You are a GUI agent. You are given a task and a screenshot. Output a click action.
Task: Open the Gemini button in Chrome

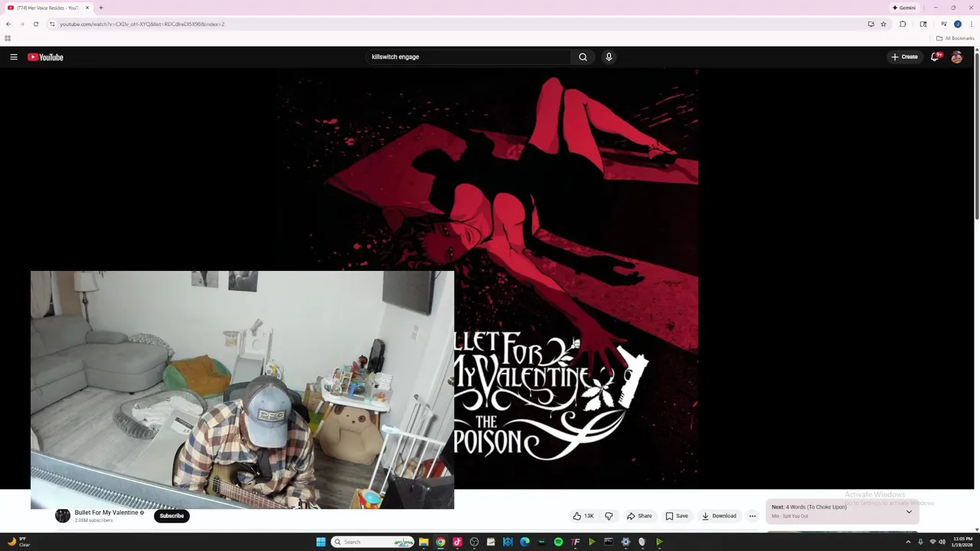904,8
